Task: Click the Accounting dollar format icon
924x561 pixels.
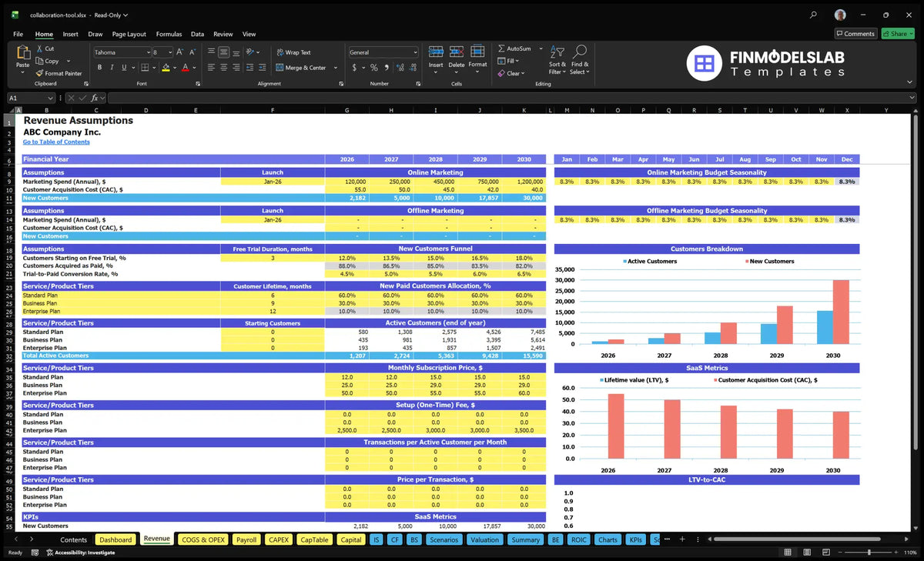Action: pyautogui.click(x=354, y=68)
